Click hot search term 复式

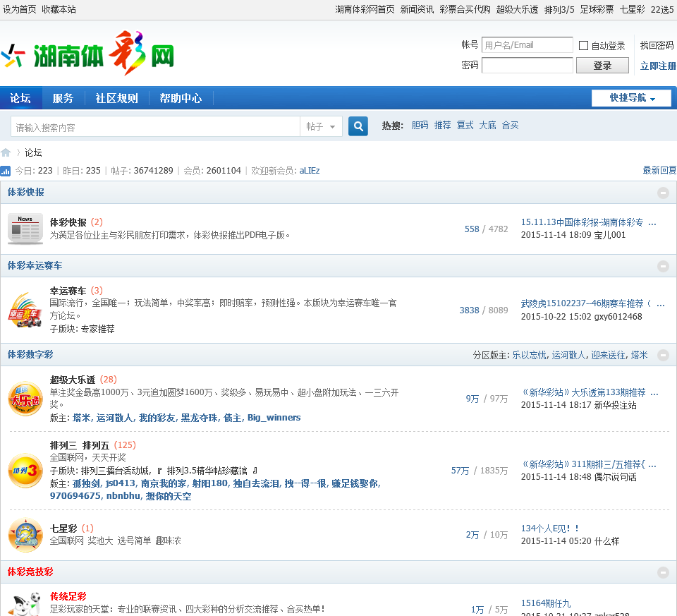click(x=465, y=126)
